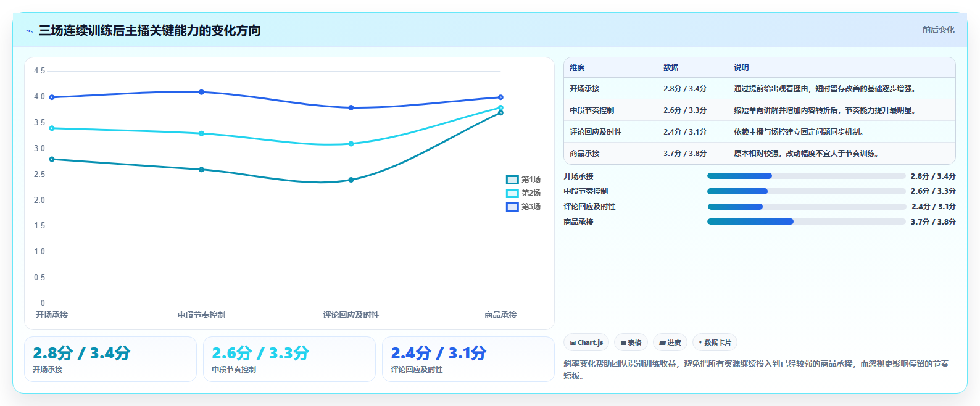
Task: Click the 3.7分 / 3.8分 value beside the progress bar
Action: [933, 222]
